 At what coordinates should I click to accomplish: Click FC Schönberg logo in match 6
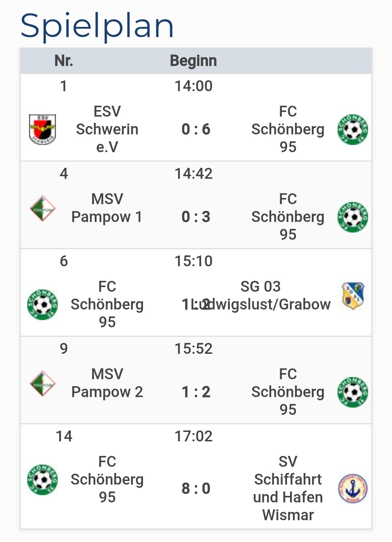[x=42, y=304]
